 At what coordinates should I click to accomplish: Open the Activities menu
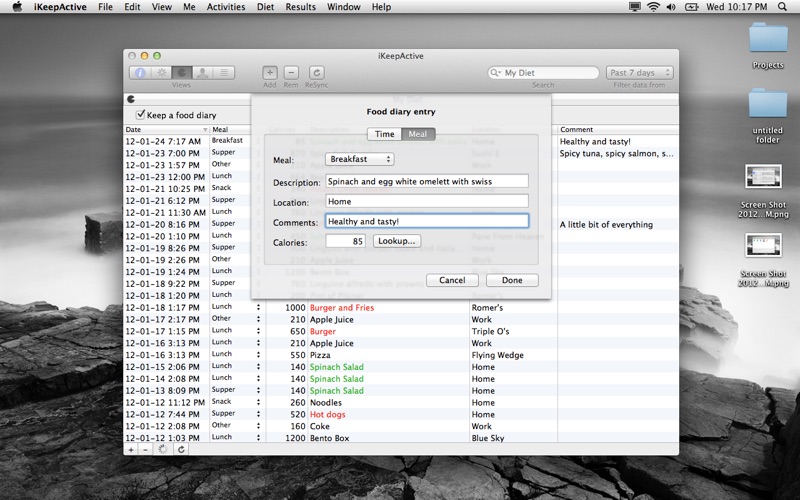tap(225, 7)
